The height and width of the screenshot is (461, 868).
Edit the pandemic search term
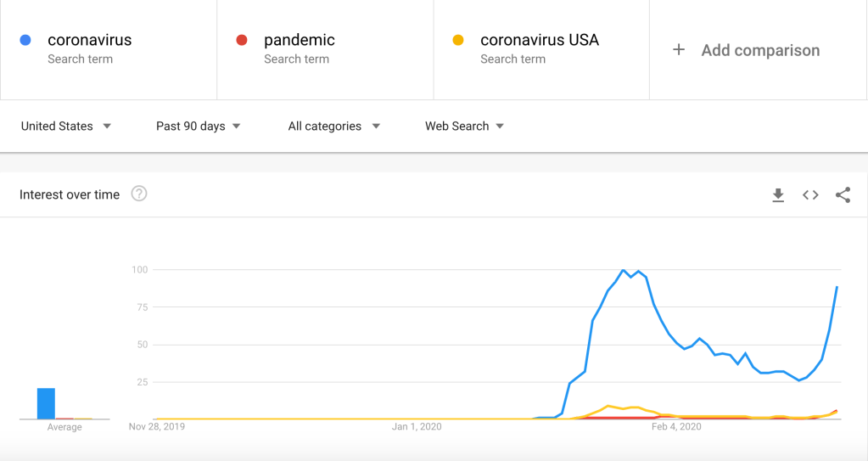click(300, 40)
